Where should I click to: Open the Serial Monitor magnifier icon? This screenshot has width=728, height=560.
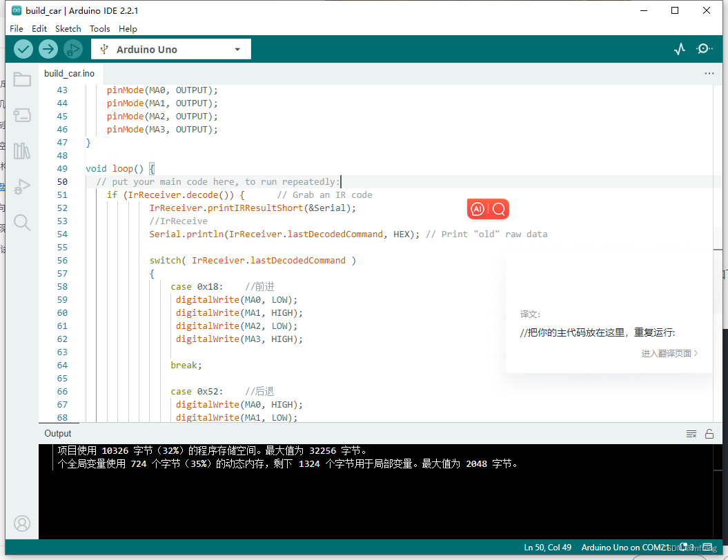coord(705,49)
